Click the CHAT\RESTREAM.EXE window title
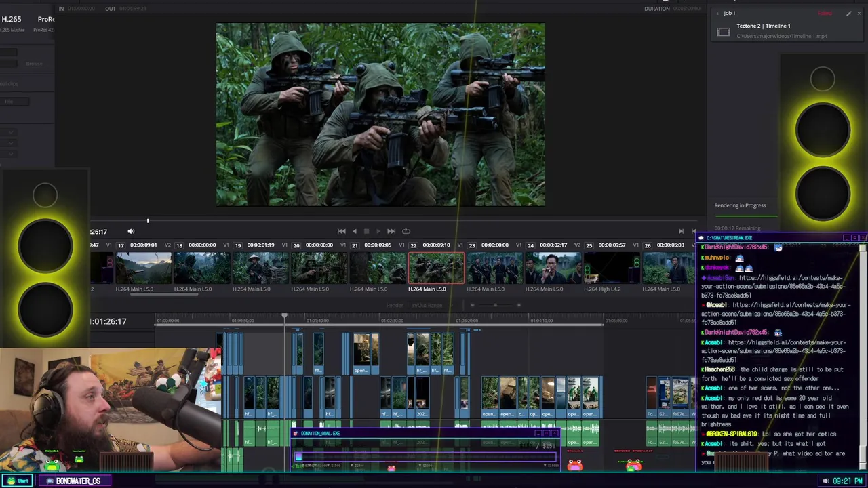This screenshot has height=488, width=868. coord(729,238)
